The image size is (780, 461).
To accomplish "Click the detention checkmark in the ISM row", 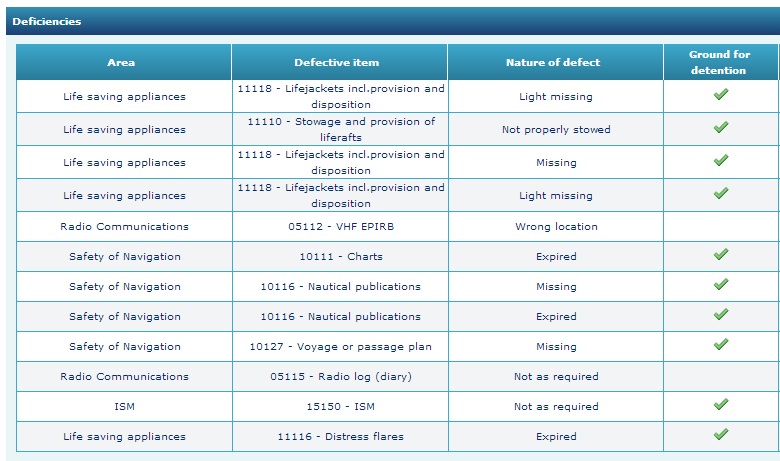I will point(720,405).
